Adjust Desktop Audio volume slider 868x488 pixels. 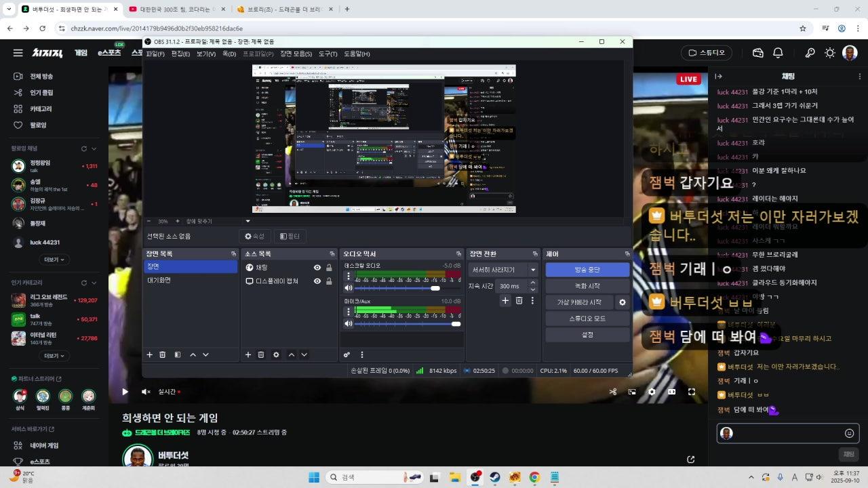[x=408, y=288]
